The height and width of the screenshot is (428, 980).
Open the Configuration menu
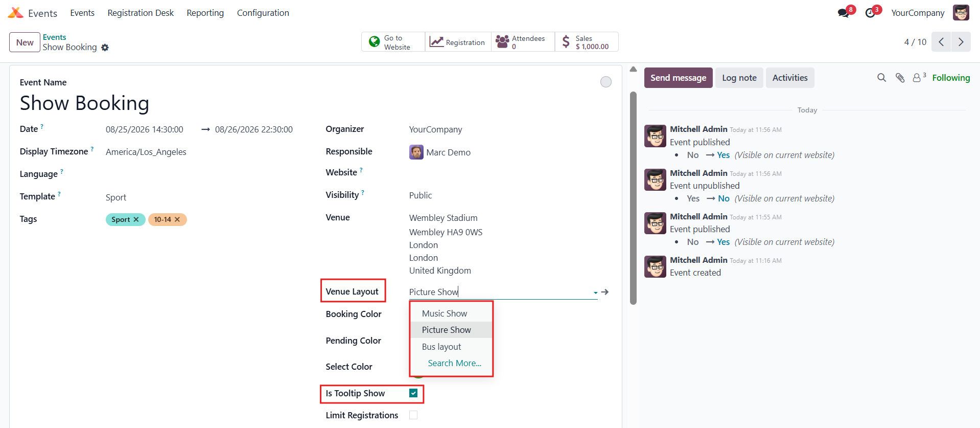coord(263,13)
